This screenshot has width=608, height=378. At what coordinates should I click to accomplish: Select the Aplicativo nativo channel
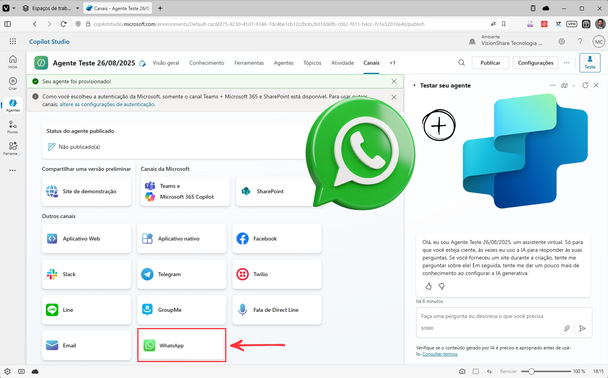[x=181, y=238]
